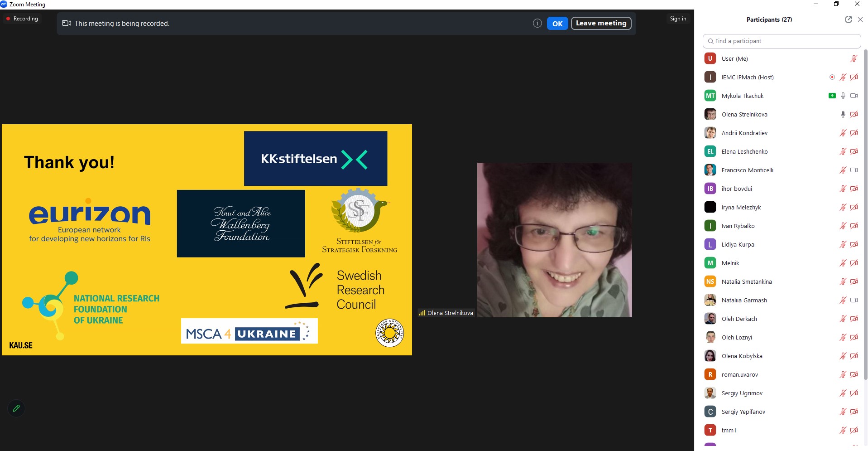Click Francisco Monticelli's camera icon
Viewport: 868px width, 451px height.
pyautogui.click(x=854, y=170)
